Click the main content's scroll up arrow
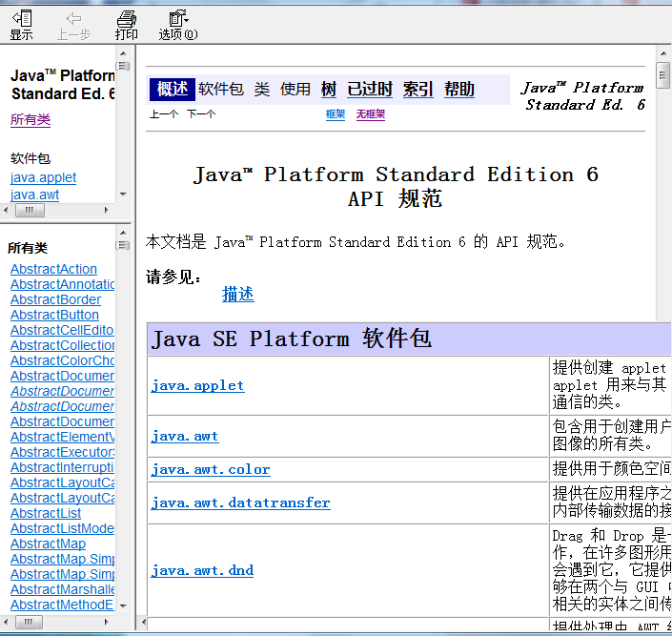672x636 pixels. (663, 53)
